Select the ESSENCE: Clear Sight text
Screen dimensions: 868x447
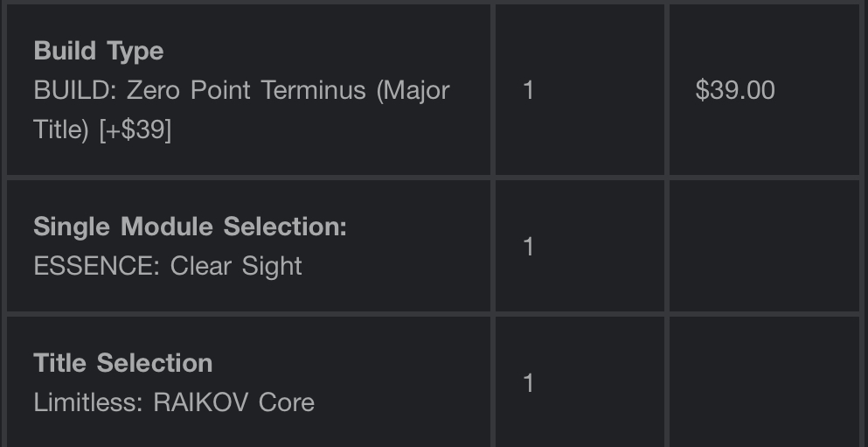pyautogui.click(x=168, y=266)
